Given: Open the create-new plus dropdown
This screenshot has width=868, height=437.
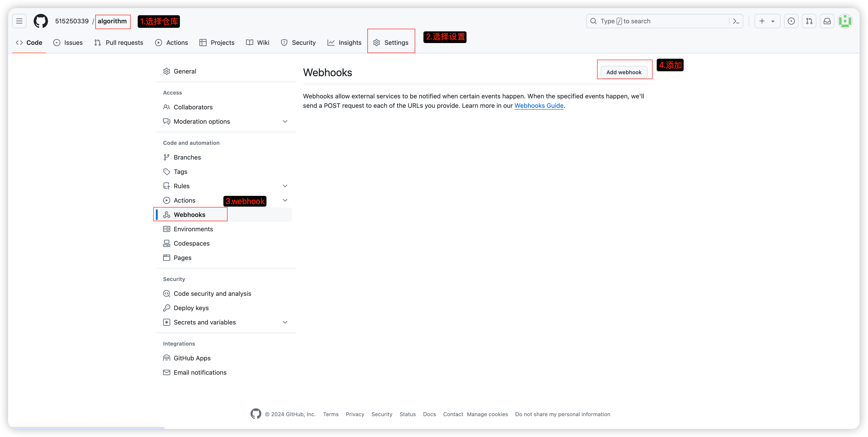Looking at the screenshot, I should tap(767, 21).
